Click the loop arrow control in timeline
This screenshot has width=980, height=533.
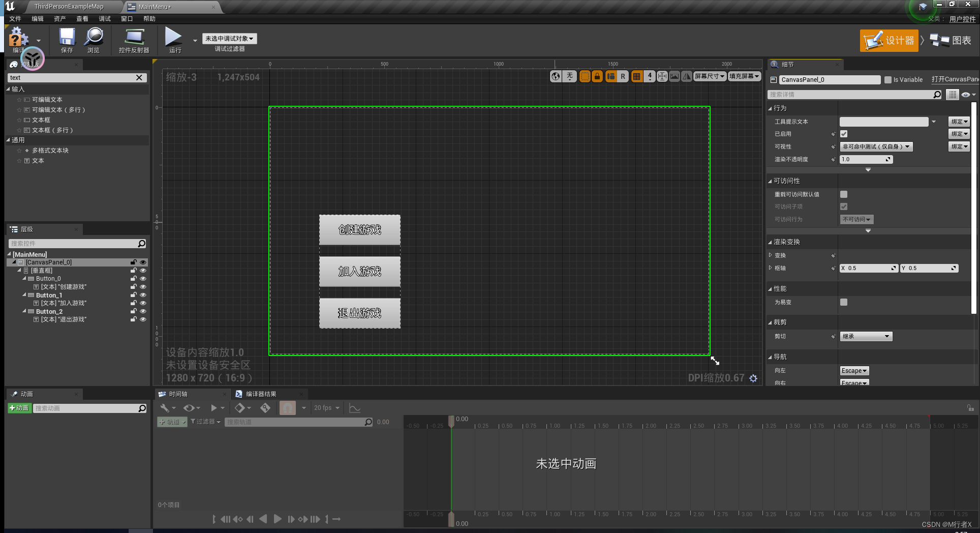click(x=336, y=519)
